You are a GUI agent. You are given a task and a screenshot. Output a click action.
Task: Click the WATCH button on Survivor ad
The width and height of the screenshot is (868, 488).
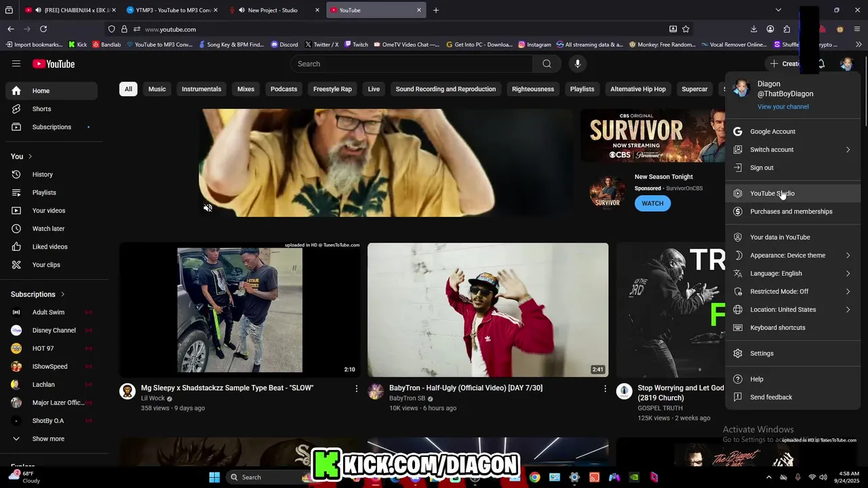(x=652, y=203)
